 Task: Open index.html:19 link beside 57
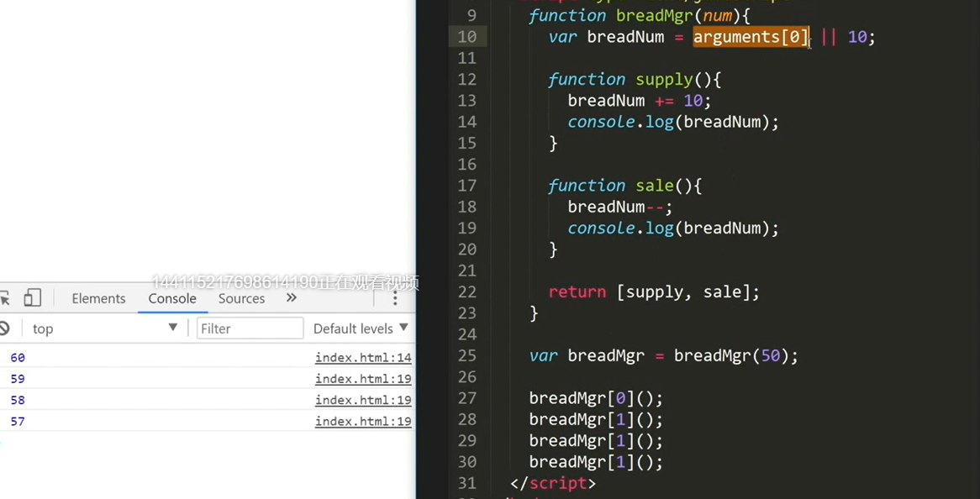click(363, 422)
